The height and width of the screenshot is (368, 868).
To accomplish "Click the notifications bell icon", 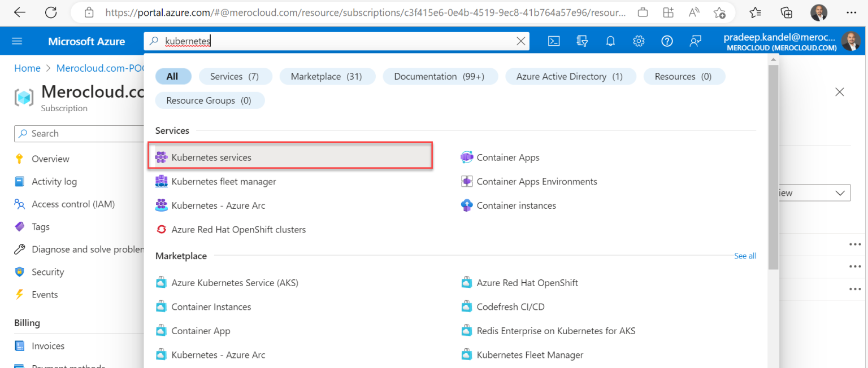I will 610,41.
